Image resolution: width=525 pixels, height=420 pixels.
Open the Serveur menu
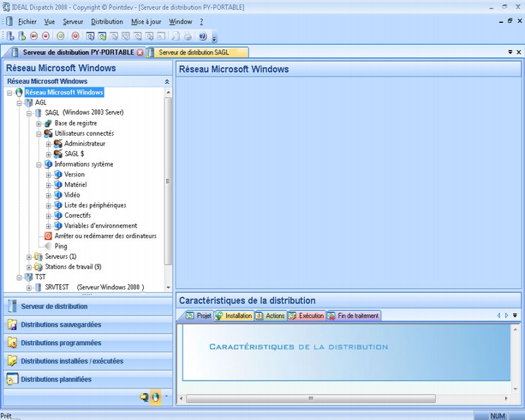tap(73, 22)
